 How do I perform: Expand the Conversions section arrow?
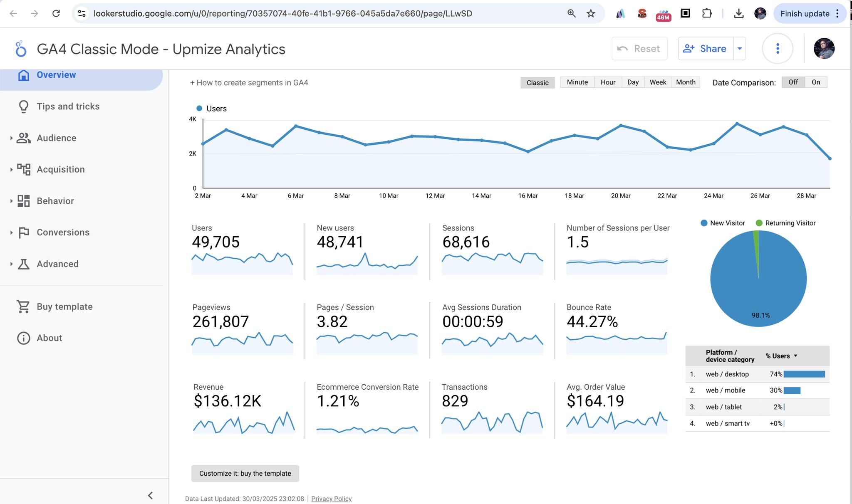click(x=11, y=232)
